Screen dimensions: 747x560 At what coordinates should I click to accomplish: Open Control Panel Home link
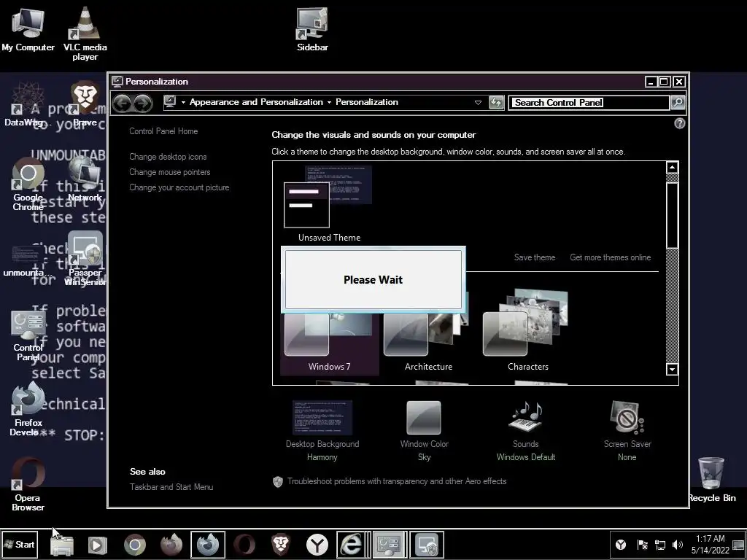click(163, 131)
